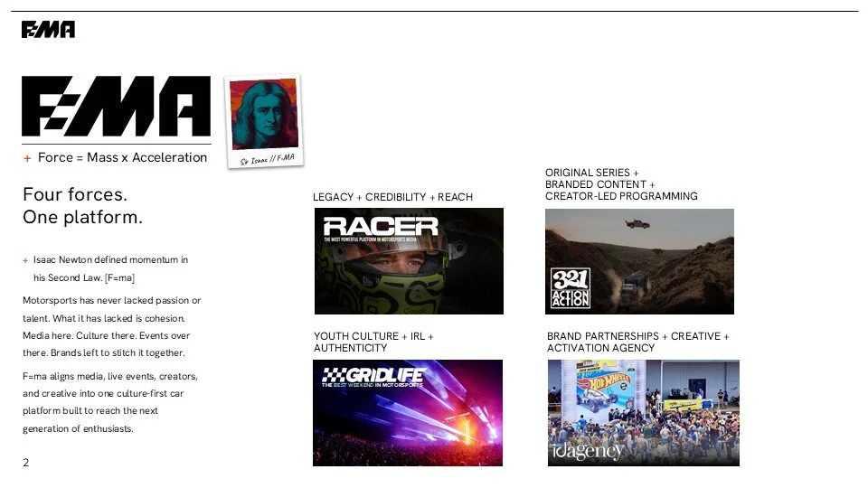
Task: Click the GRIDLIFE checkered flag logo
Action: [x=373, y=376]
